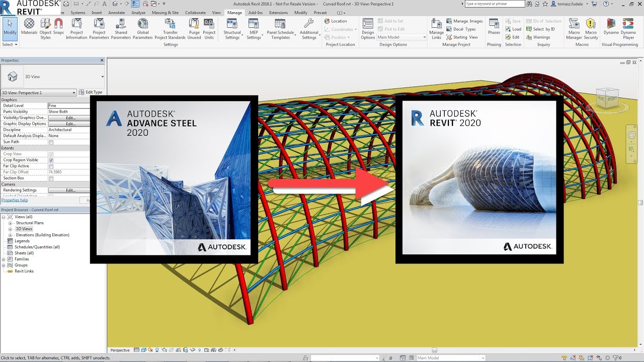Image resolution: width=644 pixels, height=362 pixels.
Task: Open the Materials dialog
Action: [29, 27]
